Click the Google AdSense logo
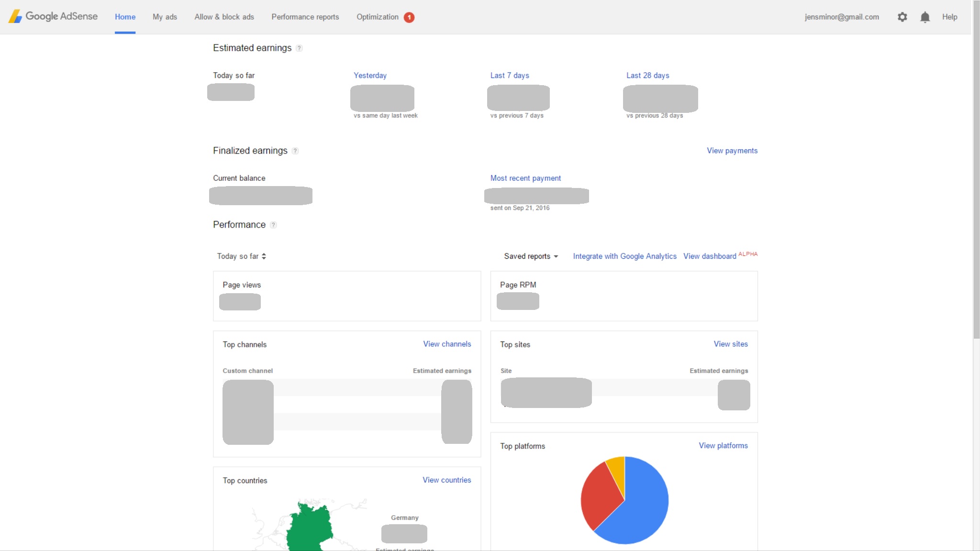The image size is (980, 551). (x=53, y=16)
